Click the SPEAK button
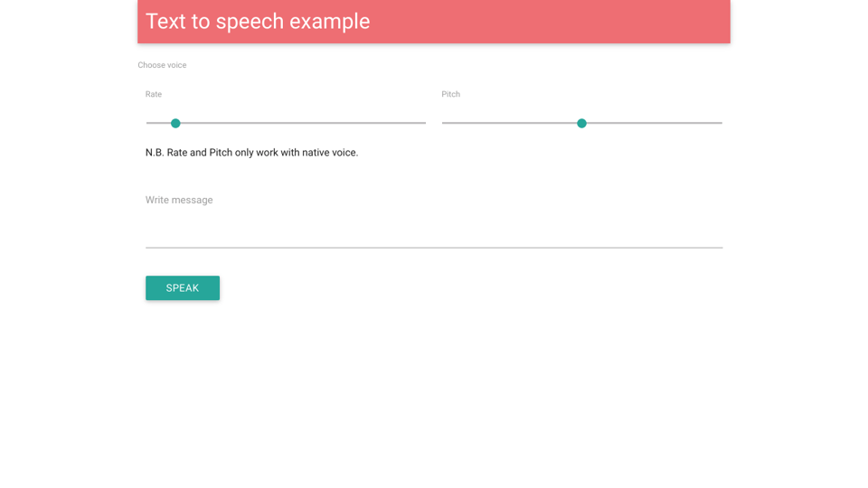Image resolution: width=868 pixels, height=488 pixels. [182, 287]
